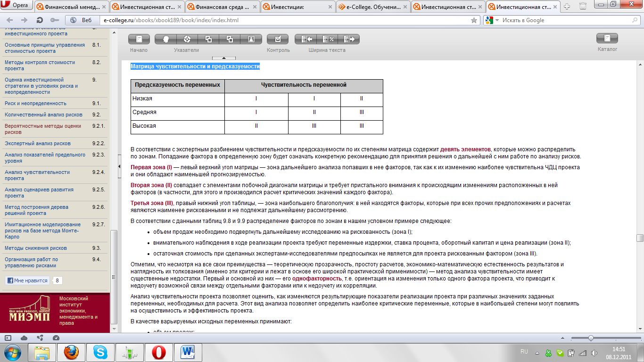Reload the page in Opera
Image resolution: width=644 pixels, height=362 pixels.
tap(40, 20)
